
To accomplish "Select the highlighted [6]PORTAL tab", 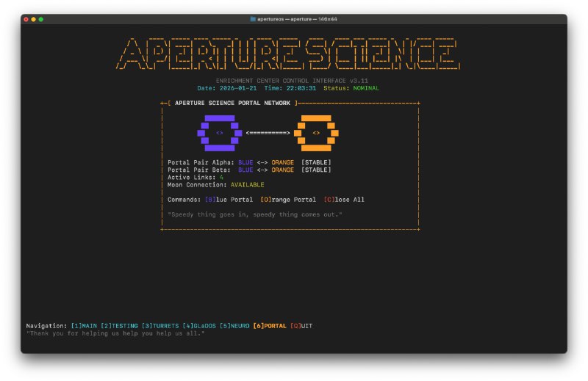I will (x=270, y=326).
